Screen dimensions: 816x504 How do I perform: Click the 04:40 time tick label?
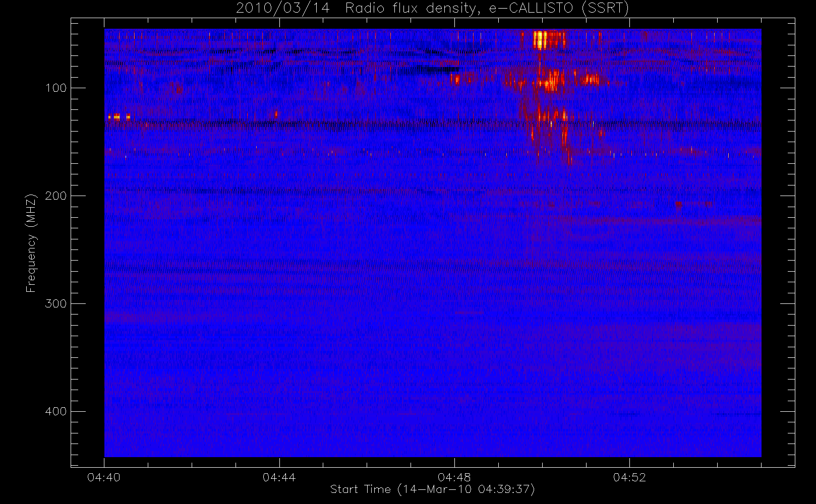pyautogui.click(x=104, y=477)
